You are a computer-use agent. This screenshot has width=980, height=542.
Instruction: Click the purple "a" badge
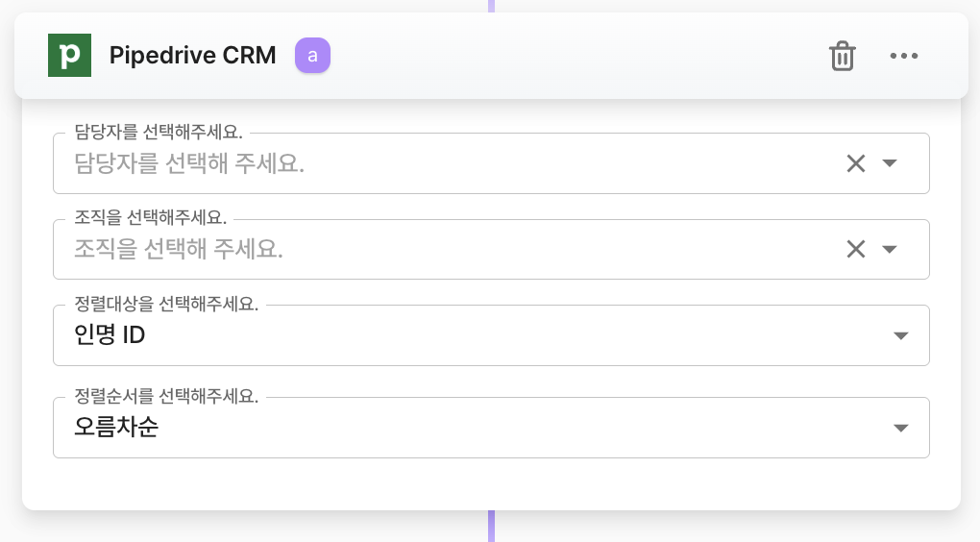(x=312, y=56)
